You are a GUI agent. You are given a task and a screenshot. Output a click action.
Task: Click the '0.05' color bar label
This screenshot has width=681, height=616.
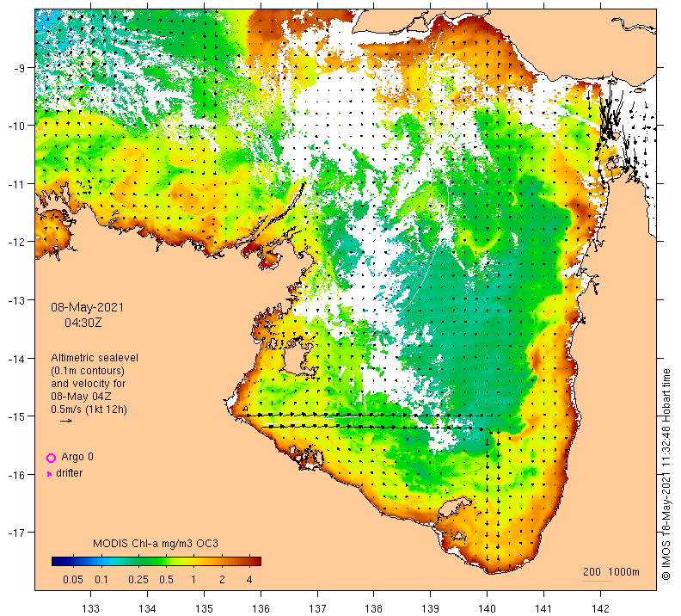(73, 580)
